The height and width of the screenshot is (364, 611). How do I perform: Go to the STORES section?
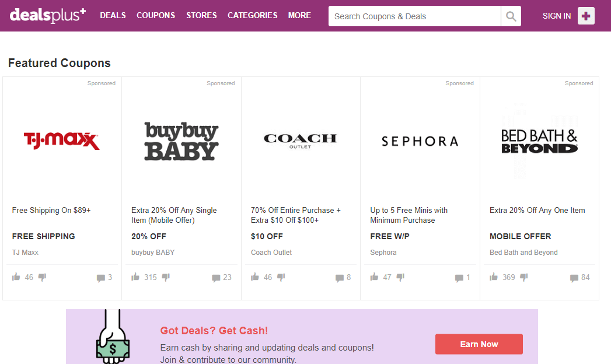(x=201, y=16)
